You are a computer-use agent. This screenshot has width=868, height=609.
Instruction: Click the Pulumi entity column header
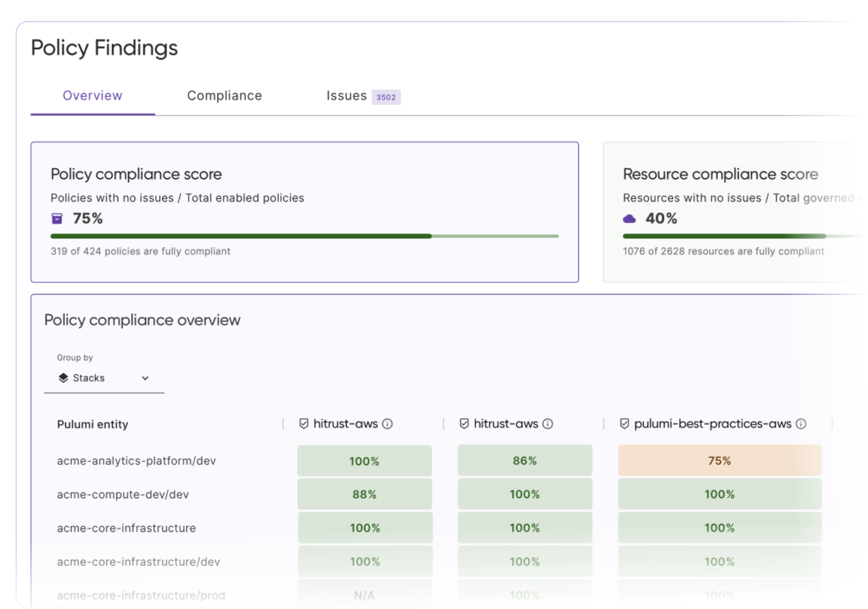(93, 424)
